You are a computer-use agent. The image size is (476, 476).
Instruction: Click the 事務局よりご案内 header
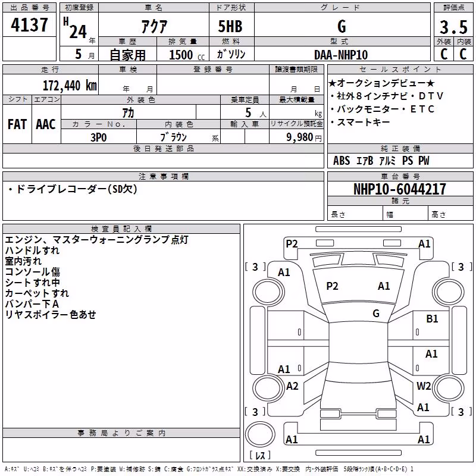(121, 433)
